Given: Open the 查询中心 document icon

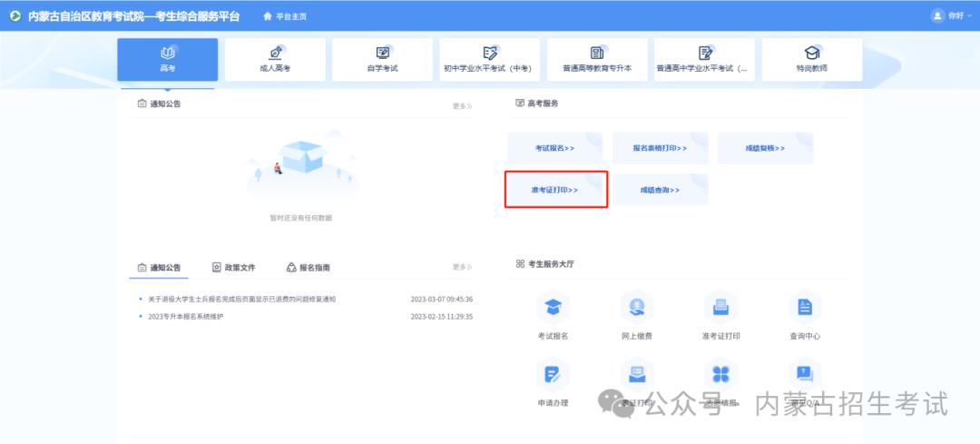Looking at the screenshot, I should click(x=804, y=306).
